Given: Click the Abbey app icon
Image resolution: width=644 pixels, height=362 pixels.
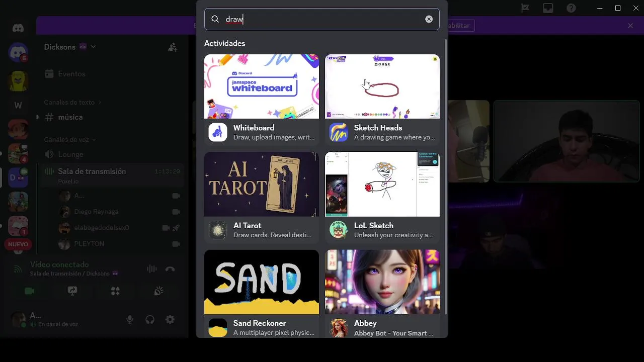Looking at the screenshot, I should click(339, 328).
